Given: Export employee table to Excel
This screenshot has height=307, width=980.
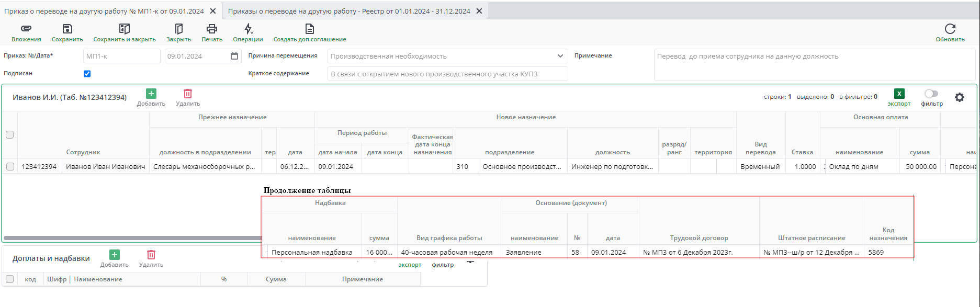Looking at the screenshot, I should (x=899, y=94).
